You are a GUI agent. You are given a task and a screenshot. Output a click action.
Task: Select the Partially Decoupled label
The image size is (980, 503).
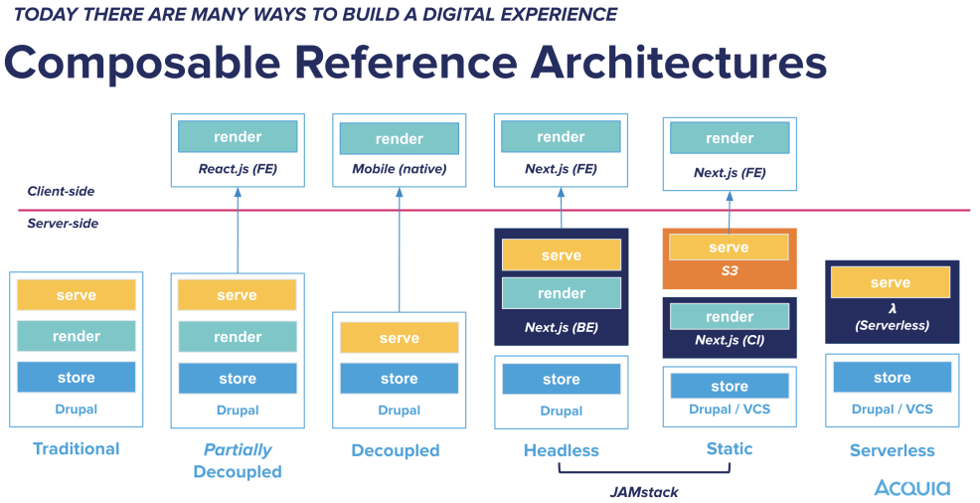pos(238,460)
